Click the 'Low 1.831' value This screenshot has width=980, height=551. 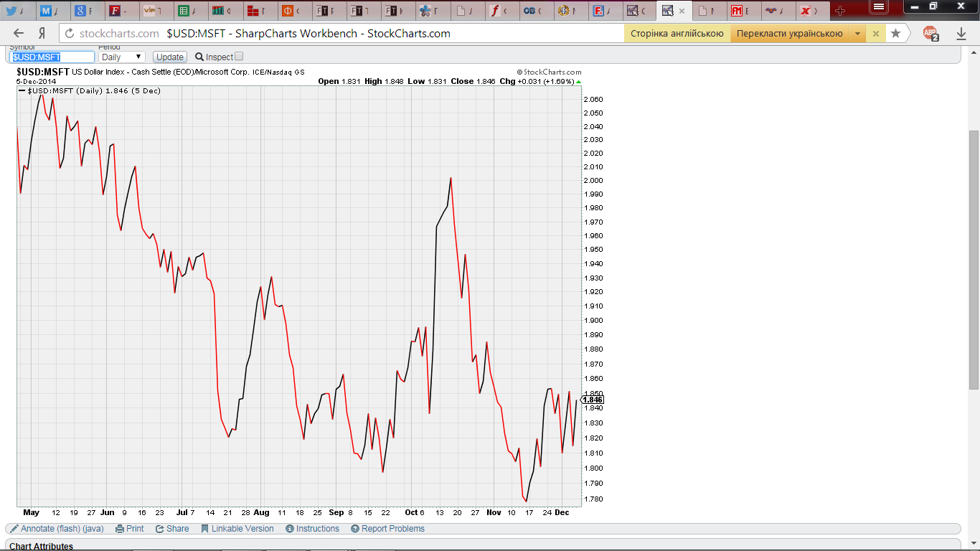point(426,81)
